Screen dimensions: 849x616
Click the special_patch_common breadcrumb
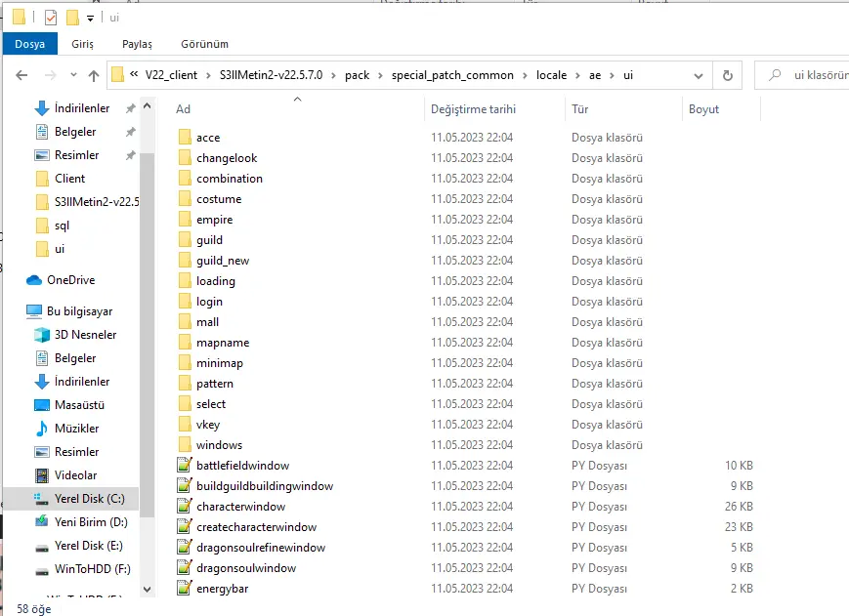tap(454, 75)
